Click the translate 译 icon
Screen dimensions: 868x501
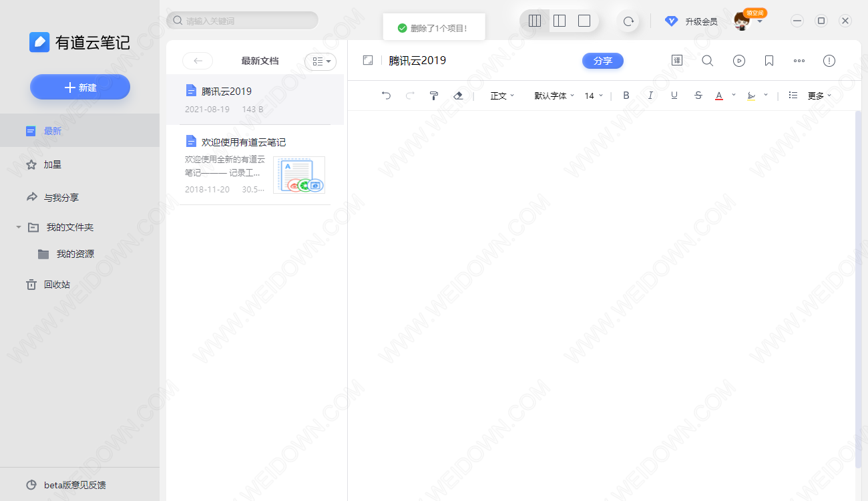pos(677,60)
